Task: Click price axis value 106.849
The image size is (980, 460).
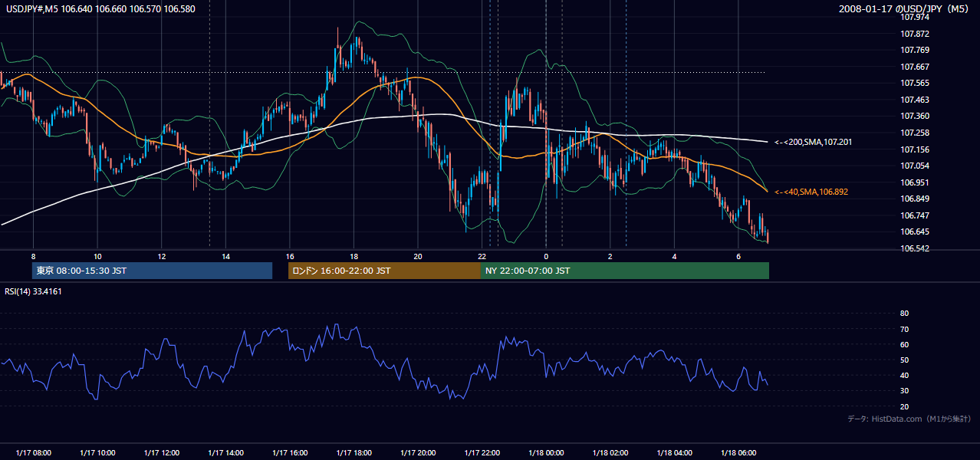Action: point(916,199)
